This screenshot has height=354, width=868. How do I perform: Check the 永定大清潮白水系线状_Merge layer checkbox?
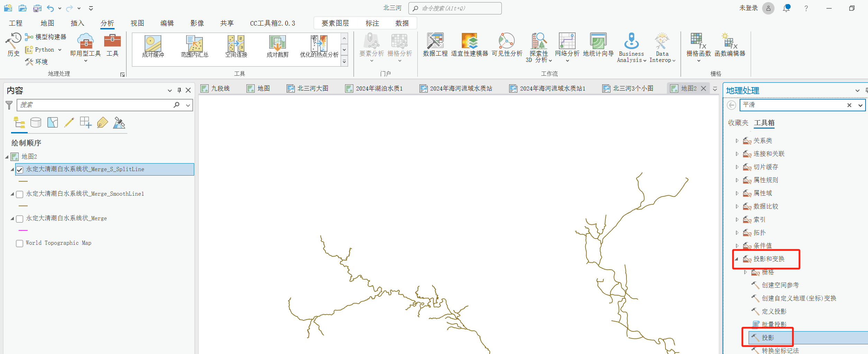(x=20, y=218)
